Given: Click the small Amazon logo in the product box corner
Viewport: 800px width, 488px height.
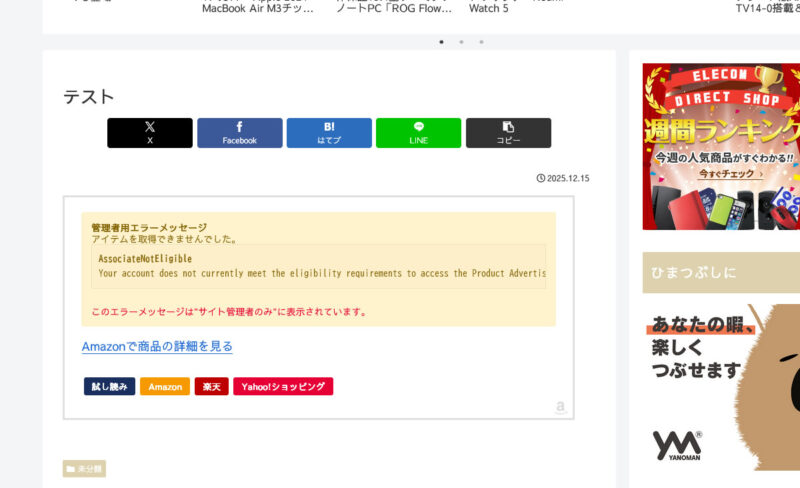Looking at the screenshot, I should 560,407.
